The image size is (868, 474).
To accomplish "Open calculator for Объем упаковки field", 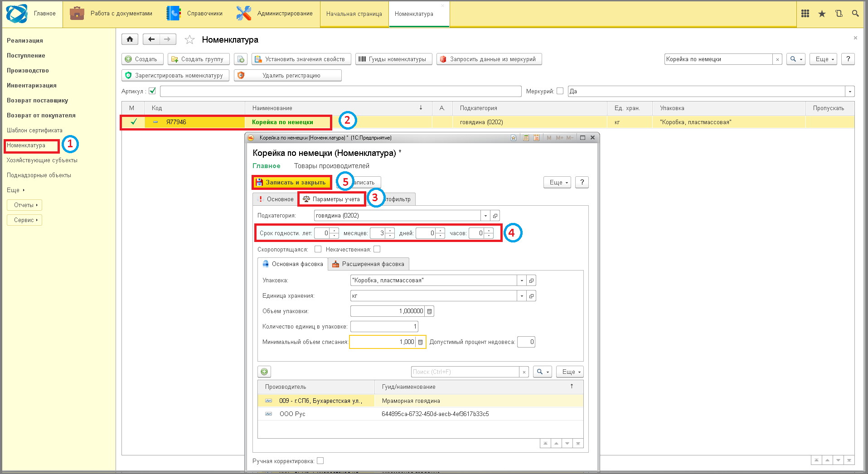I will pyautogui.click(x=429, y=311).
